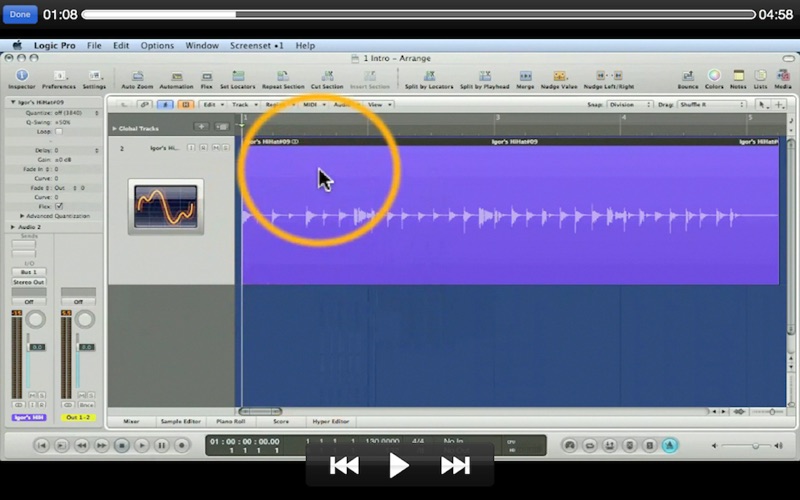
Task: Switch to the Piano Roll tab
Action: click(231, 421)
